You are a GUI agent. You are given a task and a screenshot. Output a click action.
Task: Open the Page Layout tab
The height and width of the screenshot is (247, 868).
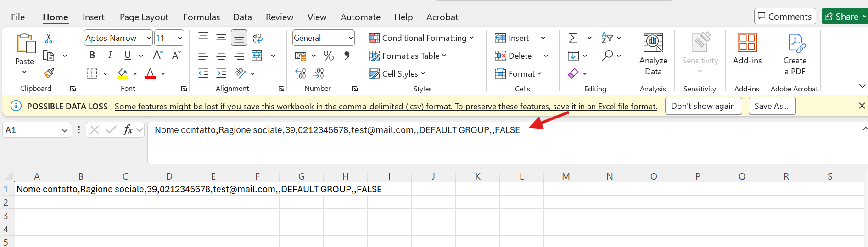[144, 17]
